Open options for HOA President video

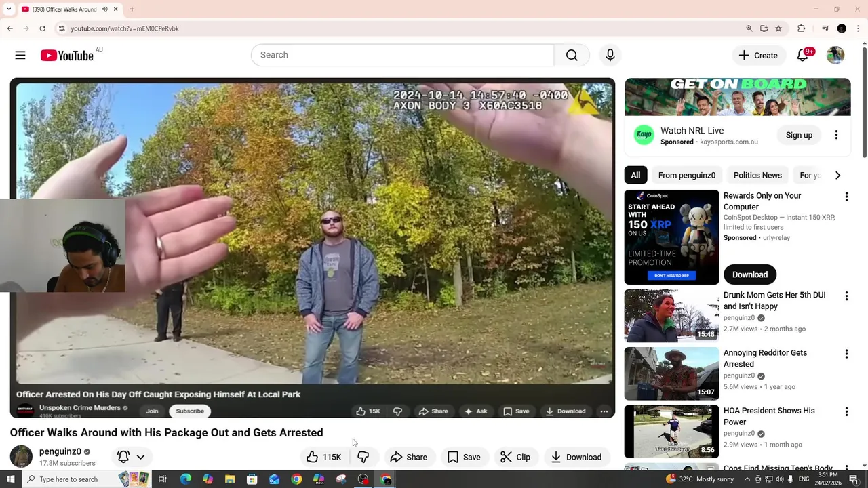click(846, 411)
